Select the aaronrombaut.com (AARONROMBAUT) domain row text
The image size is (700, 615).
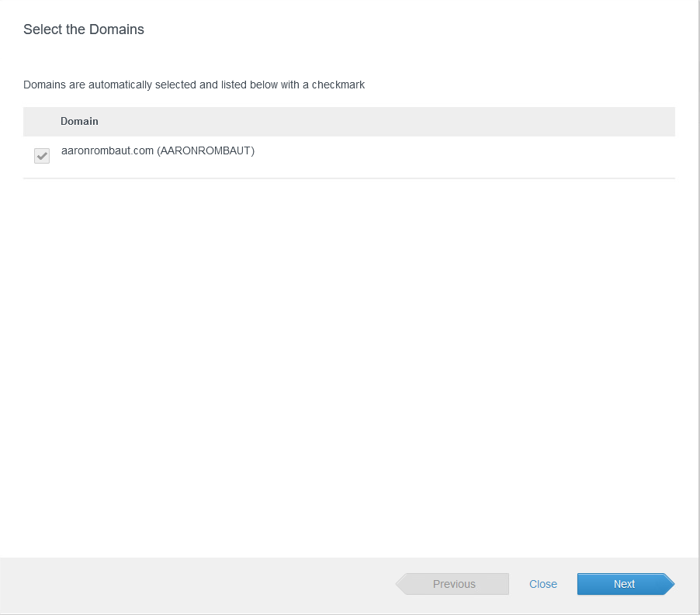[158, 151]
